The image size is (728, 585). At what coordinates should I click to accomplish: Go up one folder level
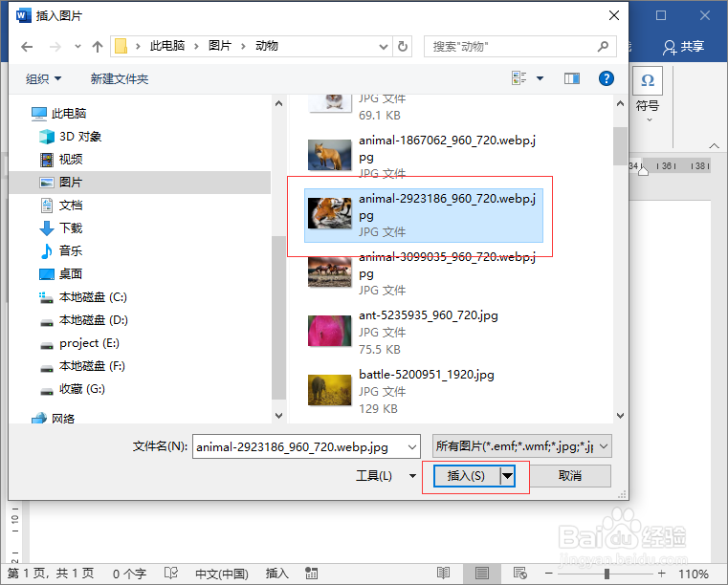97,47
